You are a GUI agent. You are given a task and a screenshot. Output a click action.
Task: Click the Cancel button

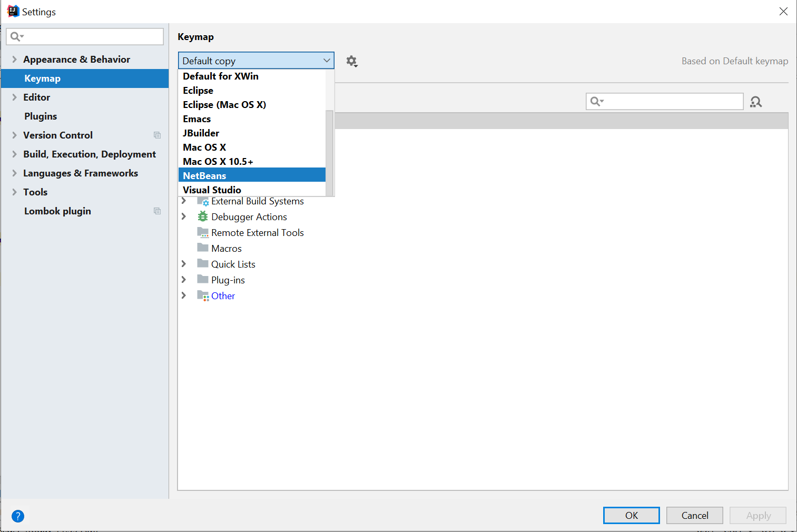click(694, 516)
